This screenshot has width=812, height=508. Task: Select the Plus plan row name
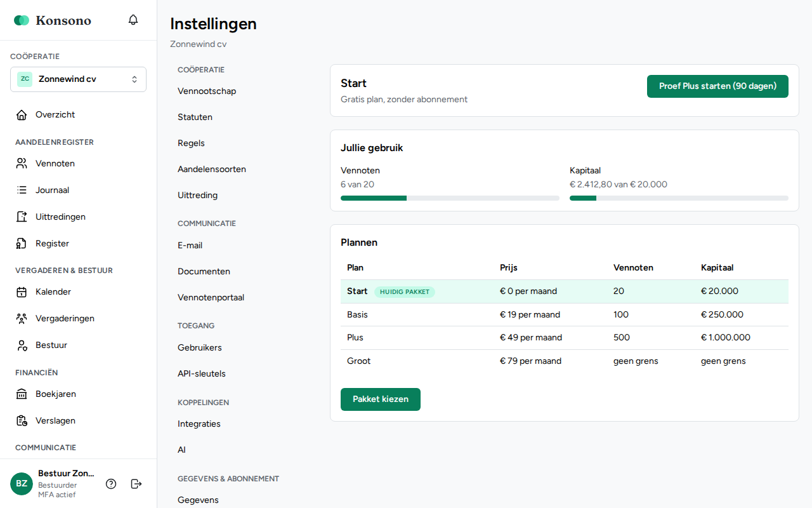[355, 338]
